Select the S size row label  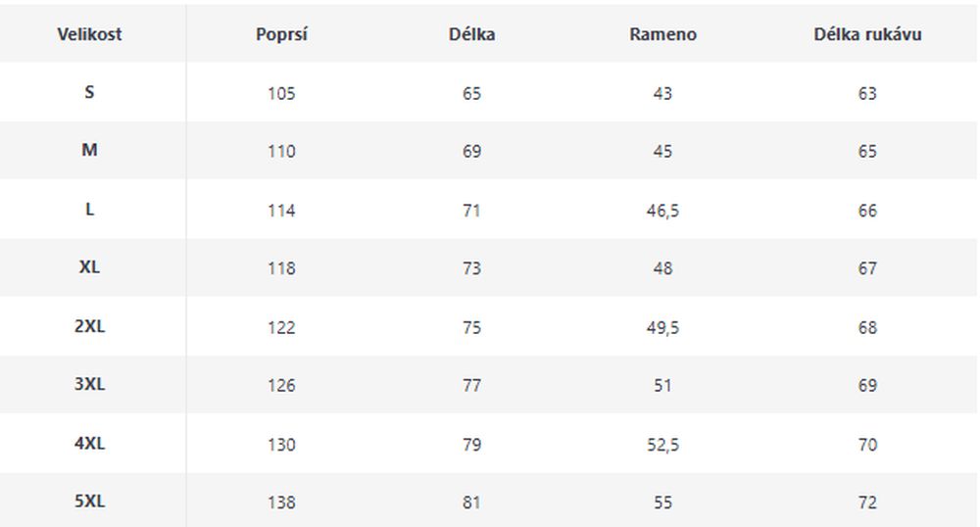click(89, 92)
